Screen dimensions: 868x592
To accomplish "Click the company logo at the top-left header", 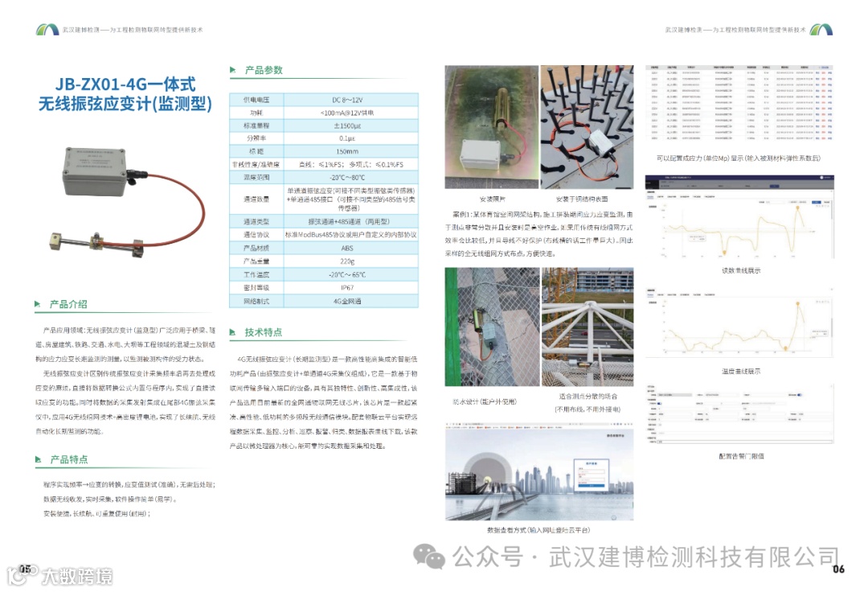I will point(47,29).
